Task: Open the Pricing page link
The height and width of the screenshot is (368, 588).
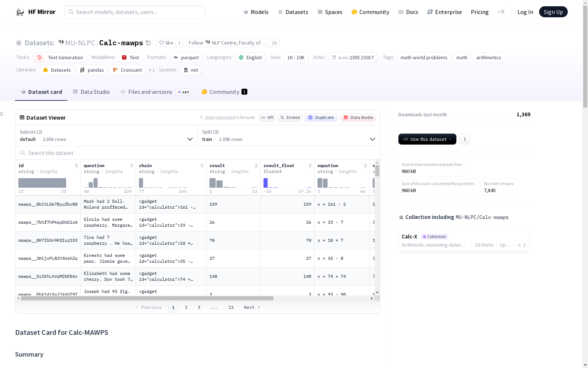Action: pyautogui.click(x=480, y=12)
